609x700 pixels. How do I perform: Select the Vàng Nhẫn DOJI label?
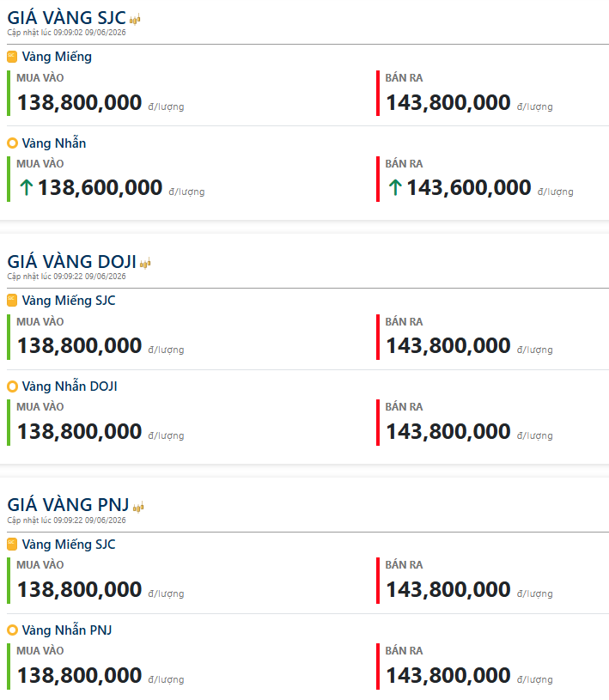tap(70, 387)
